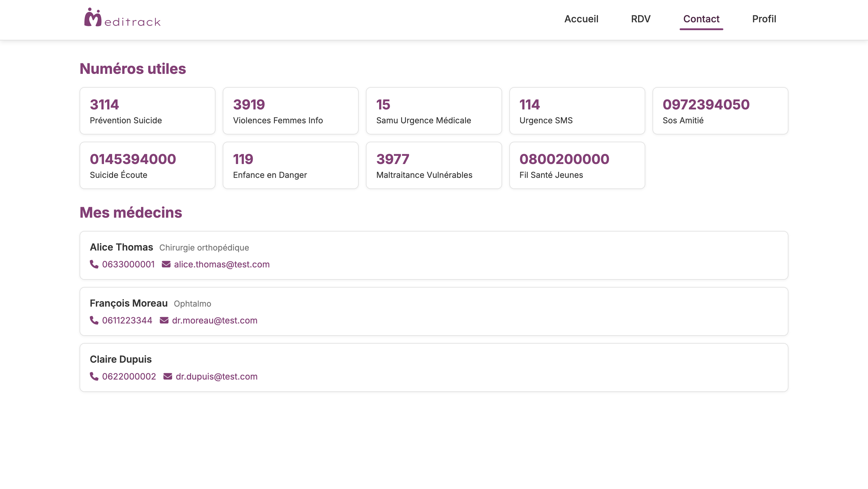The image size is (868, 489).
Task: Click the Mes médecins heading
Action: click(131, 213)
